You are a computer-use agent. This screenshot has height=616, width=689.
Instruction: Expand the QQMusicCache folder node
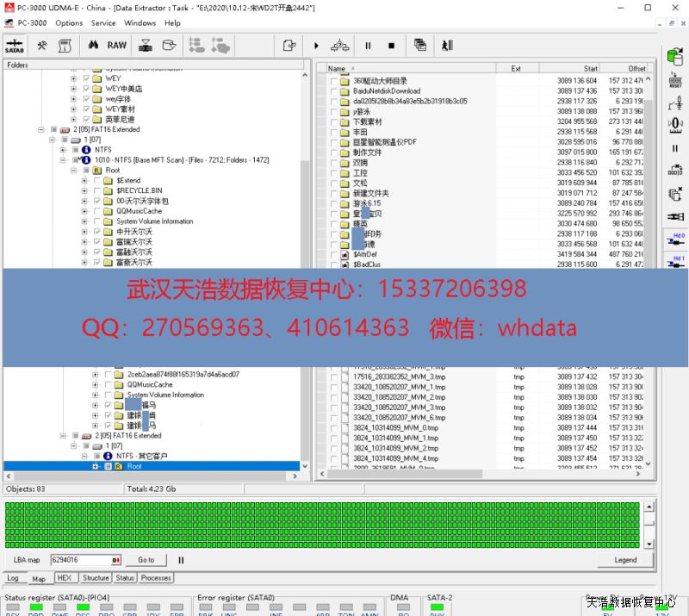(x=84, y=211)
